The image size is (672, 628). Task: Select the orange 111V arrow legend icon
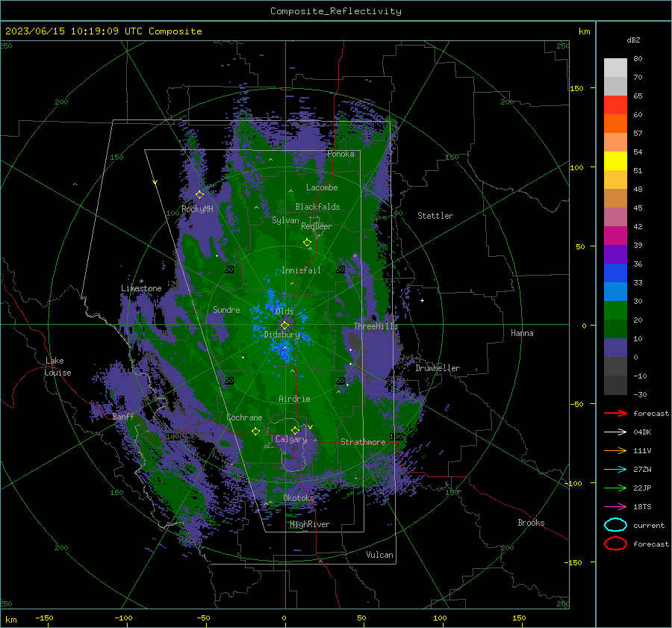[615, 450]
